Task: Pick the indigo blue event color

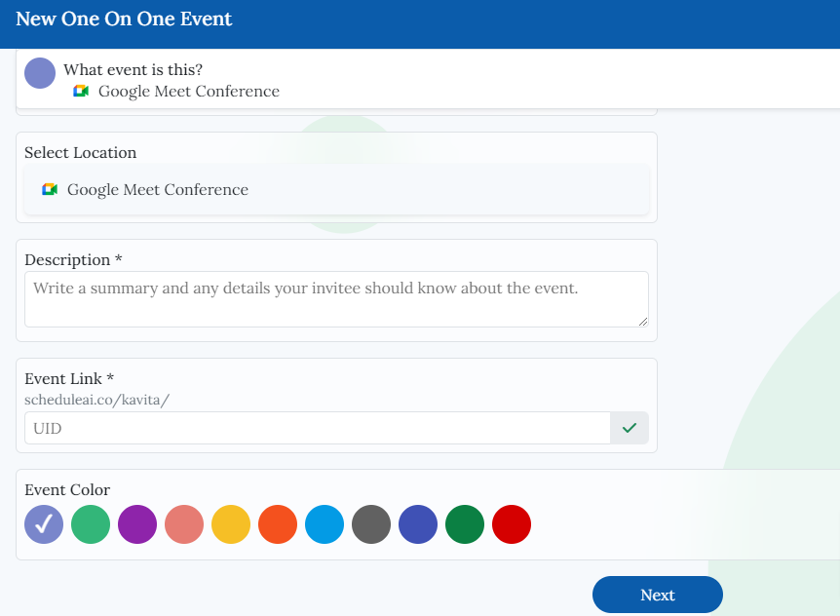Action: pyautogui.click(x=418, y=524)
